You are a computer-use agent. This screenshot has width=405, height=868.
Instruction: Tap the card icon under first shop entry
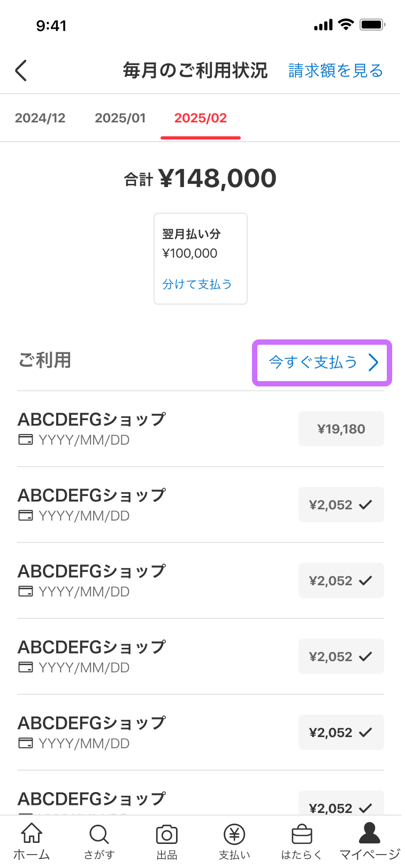coord(26,440)
